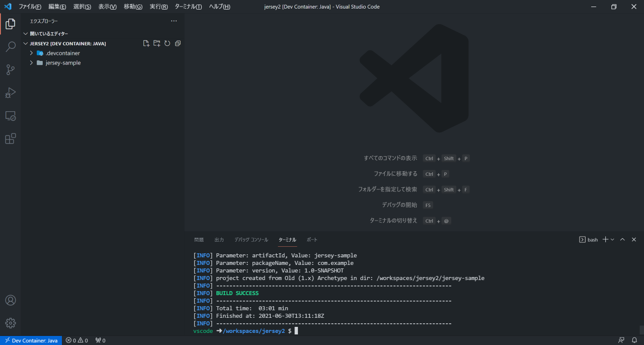Select the ターミナル panel tab

point(287,240)
